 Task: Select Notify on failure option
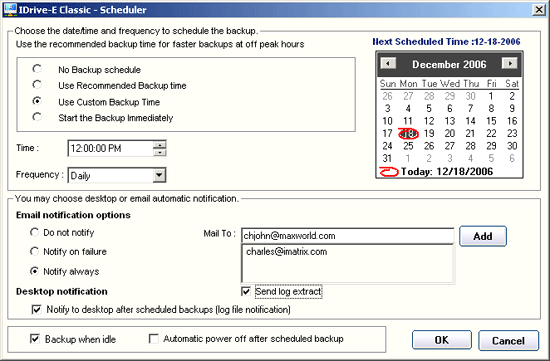pyautogui.click(x=34, y=251)
